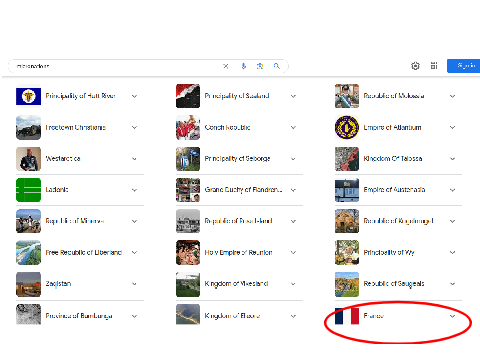This screenshot has width=480, height=360.
Task: Click the Republic of Saugeais thumbnail
Action: 347,284
